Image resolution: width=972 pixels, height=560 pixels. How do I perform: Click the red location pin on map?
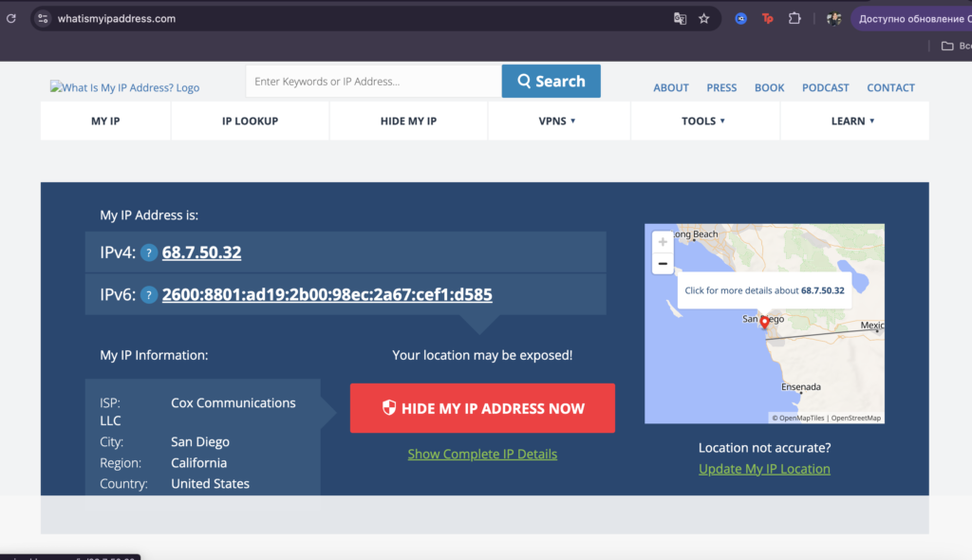click(764, 321)
